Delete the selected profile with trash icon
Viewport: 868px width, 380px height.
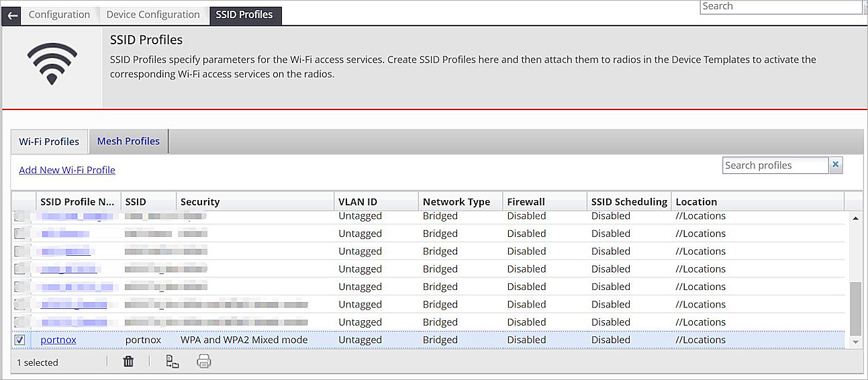pyautogui.click(x=128, y=362)
